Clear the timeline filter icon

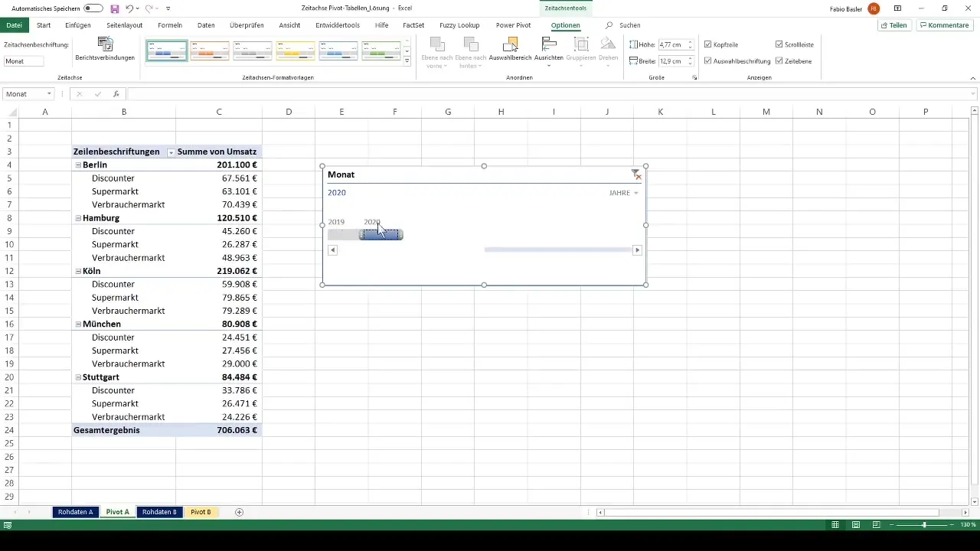pos(636,174)
